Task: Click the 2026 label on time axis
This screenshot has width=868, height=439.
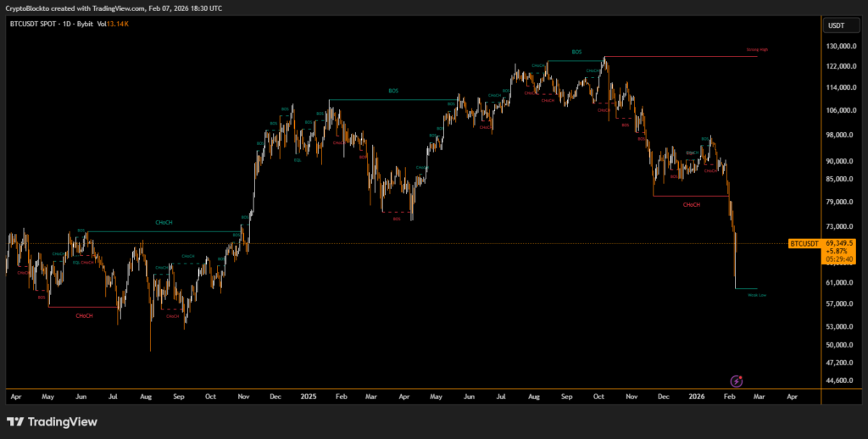Action: [x=697, y=396]
